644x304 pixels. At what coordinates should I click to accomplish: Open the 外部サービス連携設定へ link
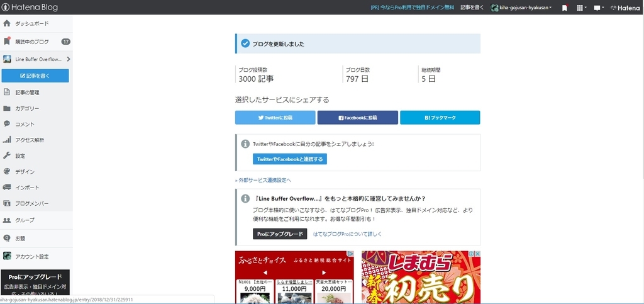pyautogui.click(x=264, y=180)
